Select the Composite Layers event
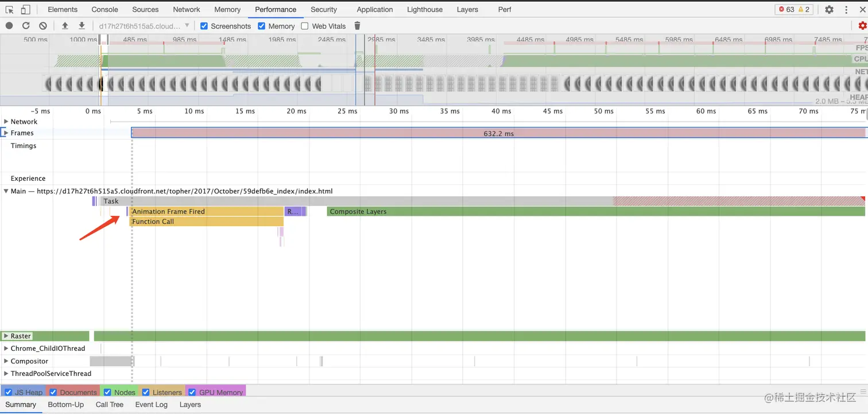Screen dimensions: 868x415 click(596, 212)
